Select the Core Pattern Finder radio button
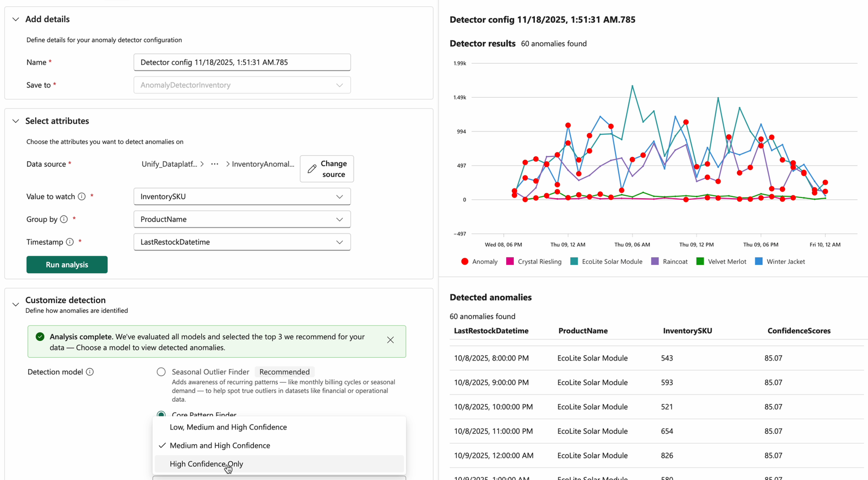 click(161, 414)
